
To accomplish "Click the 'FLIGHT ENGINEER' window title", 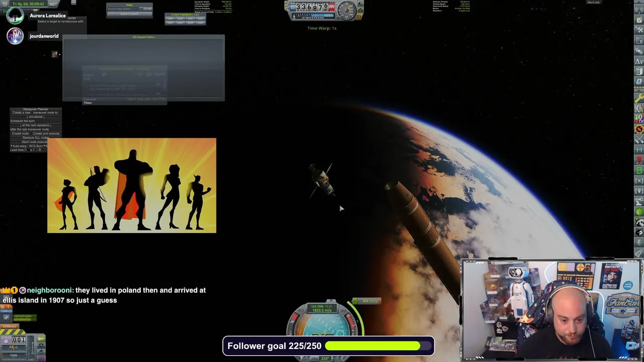I will tap(185, 15).
